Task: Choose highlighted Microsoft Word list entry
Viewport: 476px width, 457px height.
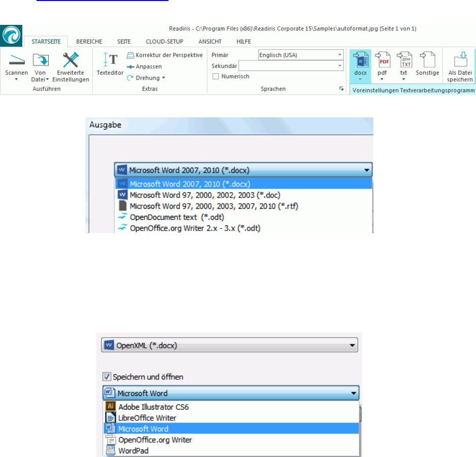Action: coord(231,429)
